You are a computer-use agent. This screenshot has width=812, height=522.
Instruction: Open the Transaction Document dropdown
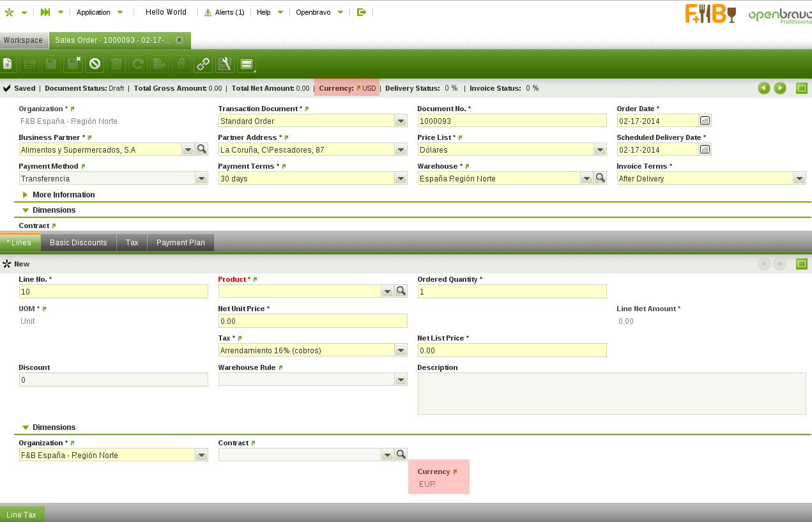[x=401, y=121]
